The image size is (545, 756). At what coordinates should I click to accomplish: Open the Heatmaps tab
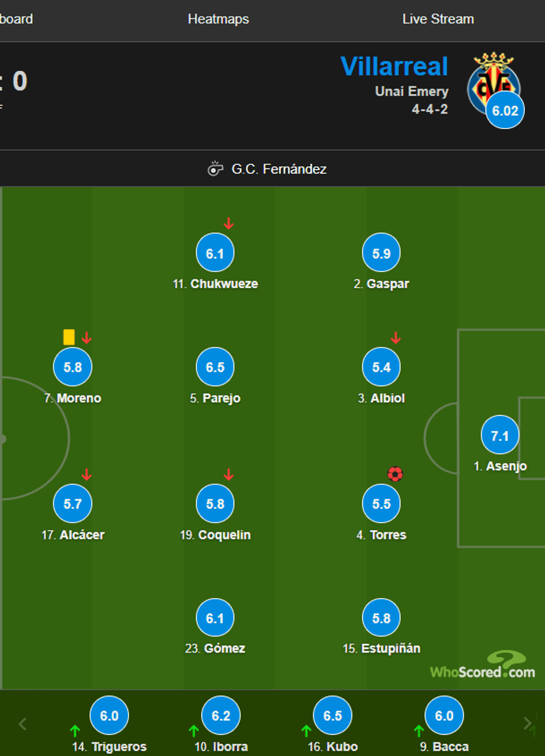coord(218,19)
